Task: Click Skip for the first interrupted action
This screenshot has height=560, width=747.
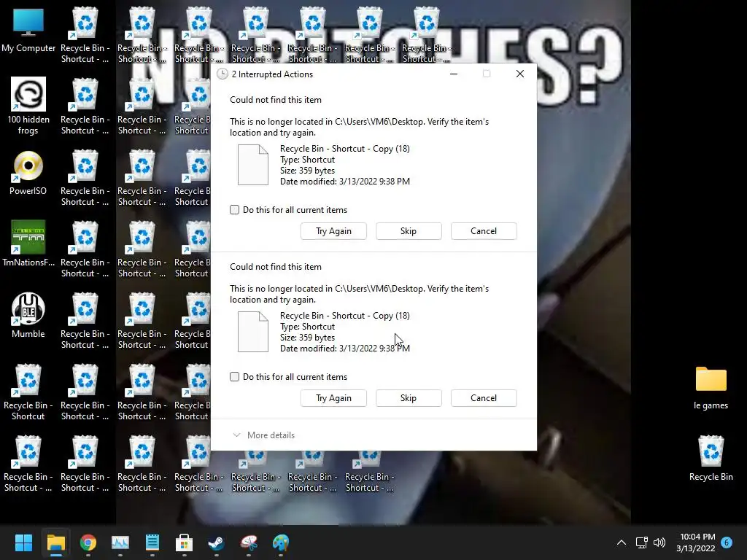Action: point(409,231)
